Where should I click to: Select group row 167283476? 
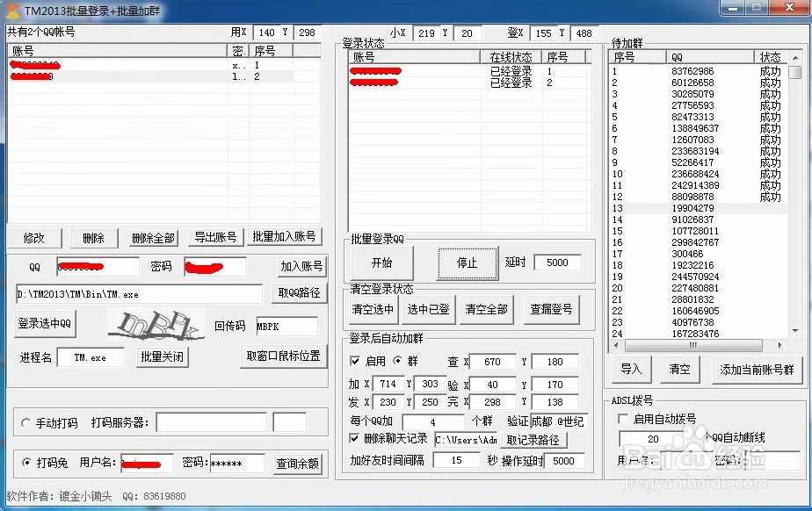point(698,334)
